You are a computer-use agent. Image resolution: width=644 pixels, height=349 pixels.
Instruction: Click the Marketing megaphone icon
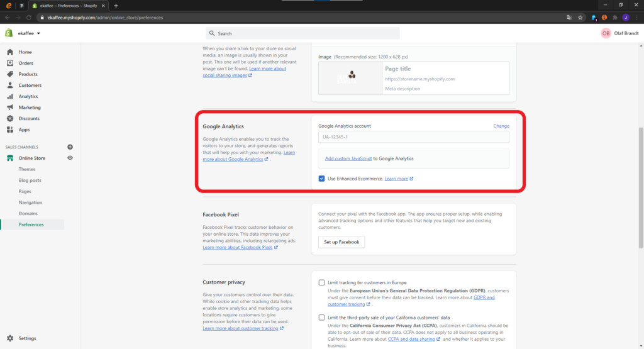click(x=10, y=107)
